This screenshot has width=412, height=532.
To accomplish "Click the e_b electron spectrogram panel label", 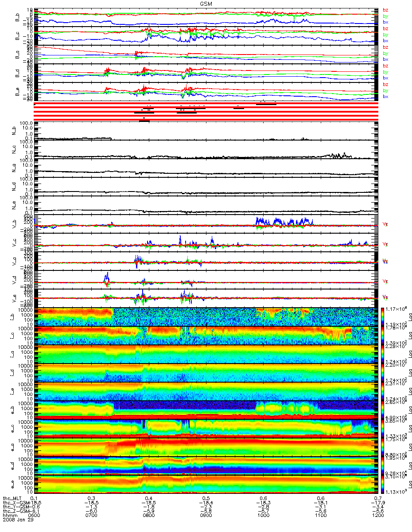I will [x=13, y=410].
